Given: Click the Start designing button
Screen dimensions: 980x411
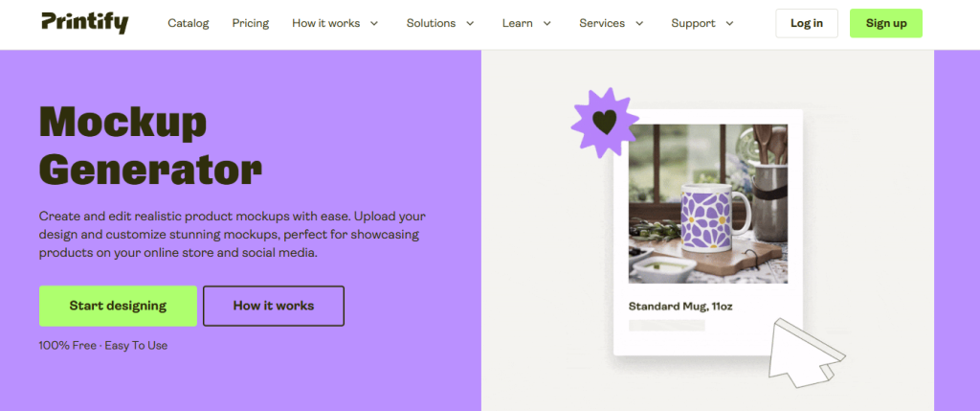Looking at the screenshot, I should point(118,306).
